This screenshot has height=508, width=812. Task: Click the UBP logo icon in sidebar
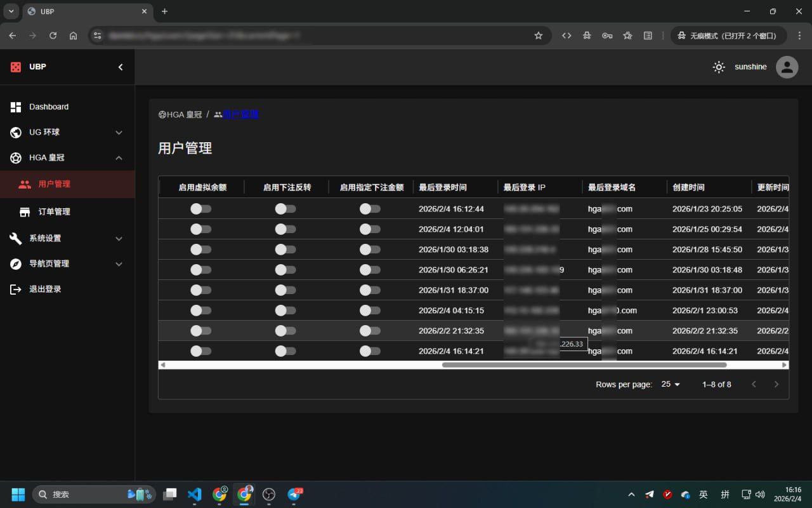[15, 67]
